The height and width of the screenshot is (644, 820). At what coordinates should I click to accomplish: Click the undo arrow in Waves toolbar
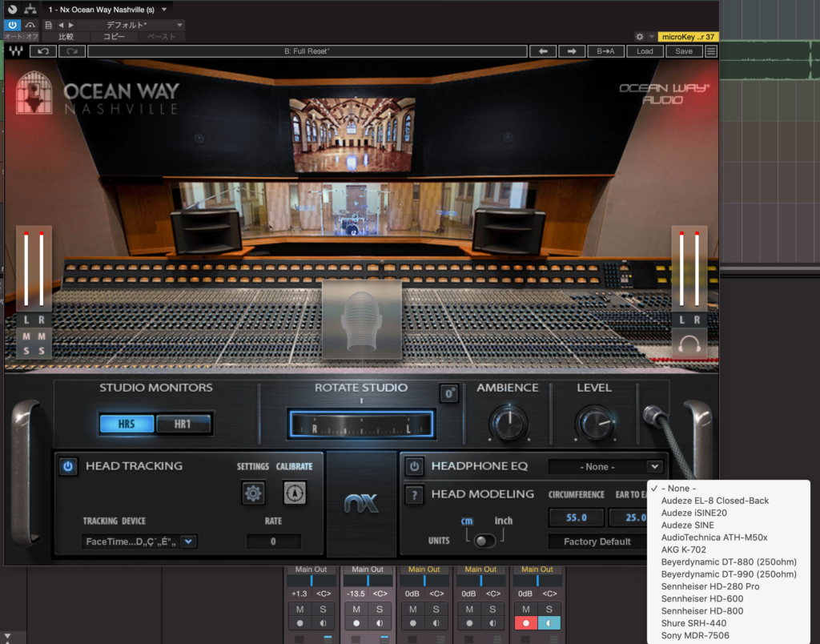[42, 51]
